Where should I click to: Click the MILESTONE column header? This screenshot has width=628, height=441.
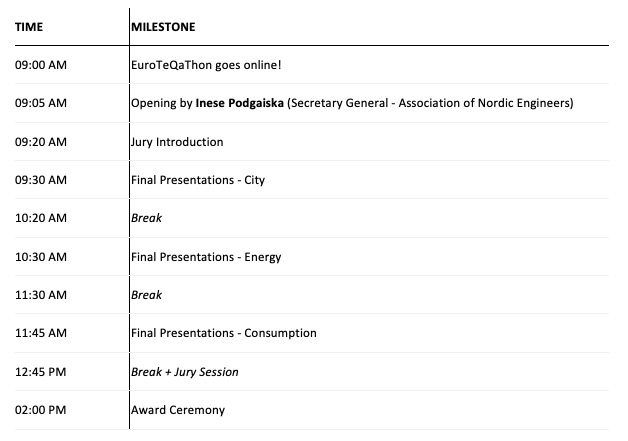tap(163, 26)
